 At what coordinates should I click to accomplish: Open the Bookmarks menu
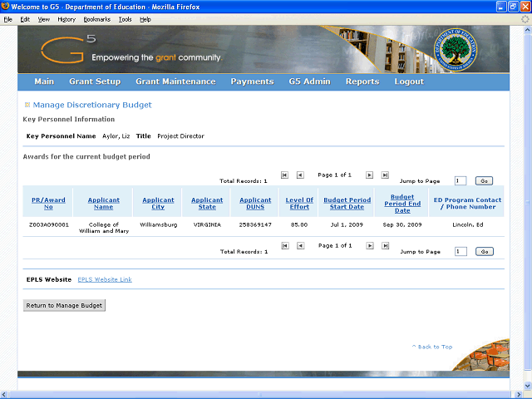pyautogui.click(x=97, y=19)
